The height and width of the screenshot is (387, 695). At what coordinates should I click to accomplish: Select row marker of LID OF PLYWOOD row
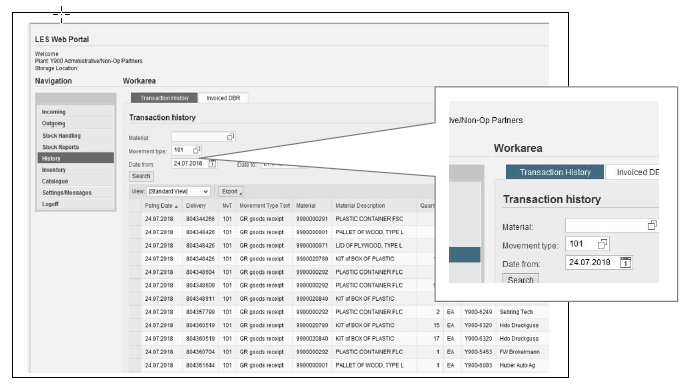pos(135,246)
